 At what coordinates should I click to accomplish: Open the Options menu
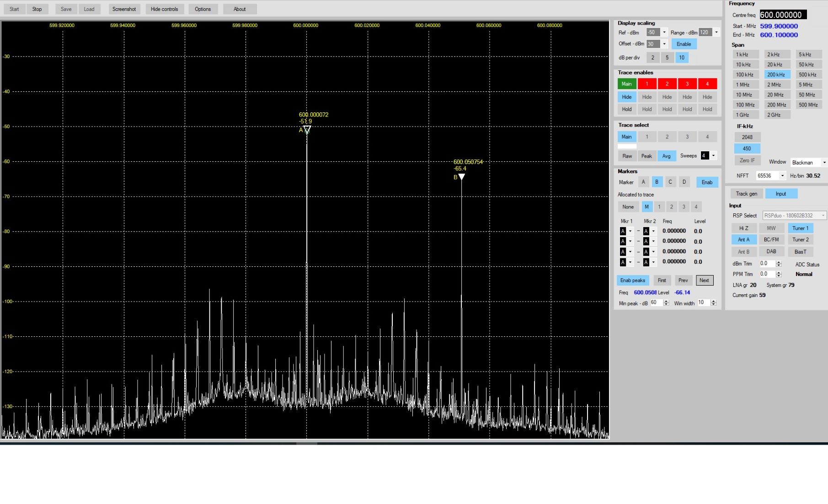pos(203,9)
